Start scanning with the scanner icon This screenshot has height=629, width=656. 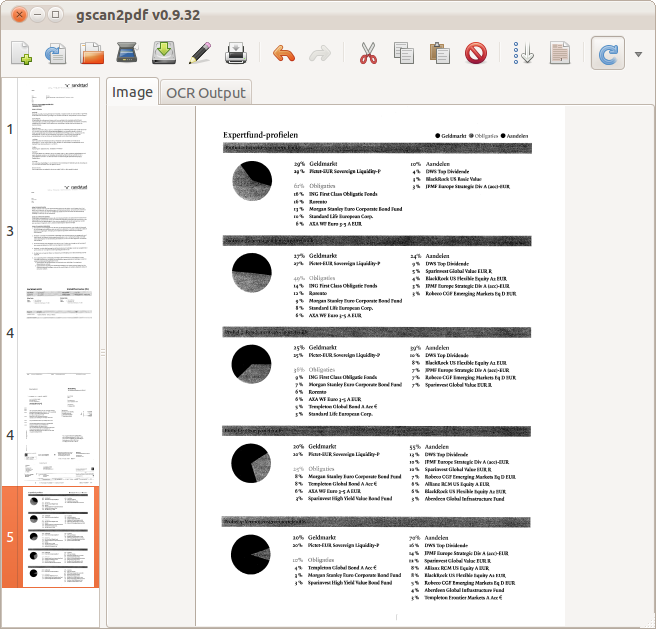coord(127,53)
